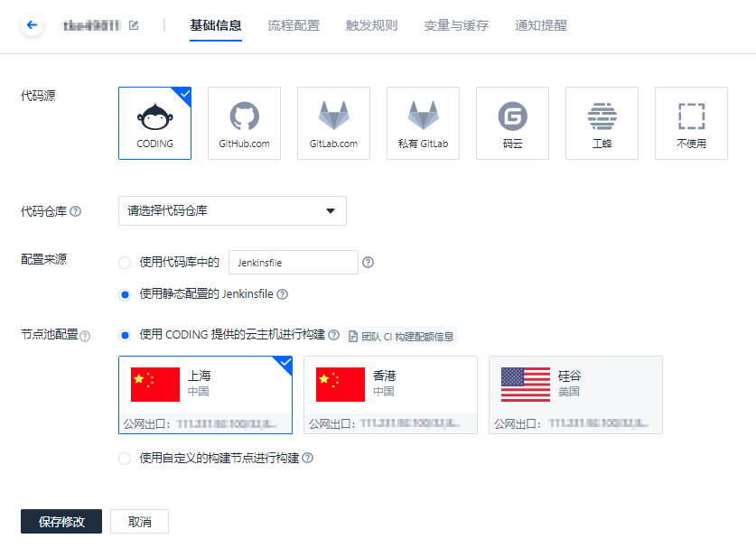This screenshot has width=756, height=548.
Task: Open help icon next to 代码仓库
Action: [x=76, y=211]
